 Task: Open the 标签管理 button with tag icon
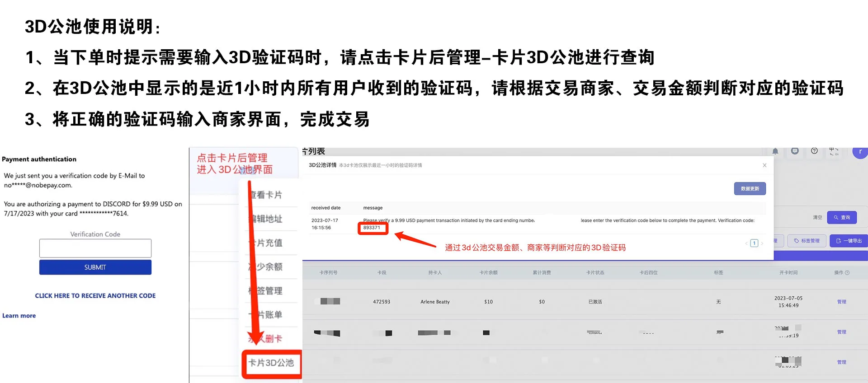[x=807, y=241]
